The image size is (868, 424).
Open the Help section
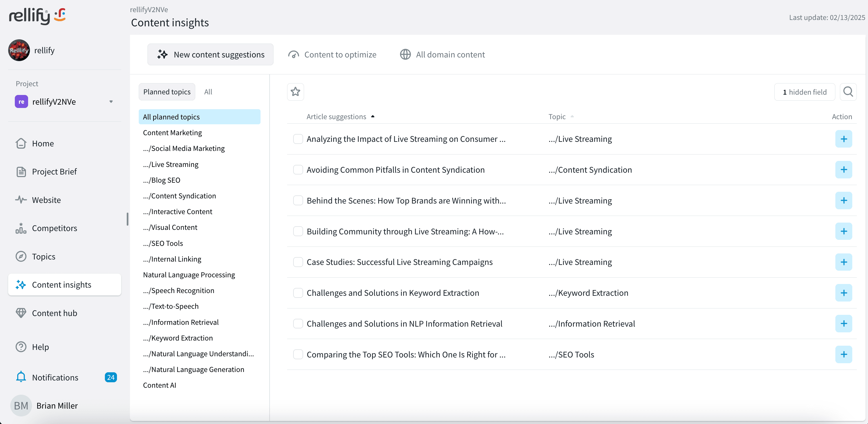pos(40,347)
